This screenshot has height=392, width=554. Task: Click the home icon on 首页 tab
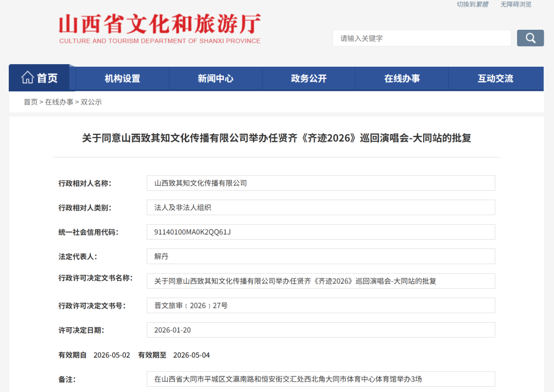pos(28,77)
